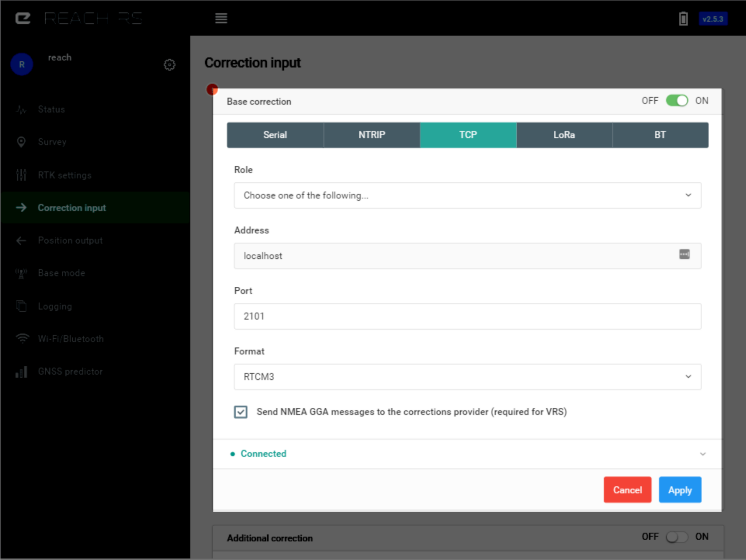This screenshot has height=560, width=746.
Task: Click the address field autofill icon
Action: pyautogui.click(x=684, y=254)
